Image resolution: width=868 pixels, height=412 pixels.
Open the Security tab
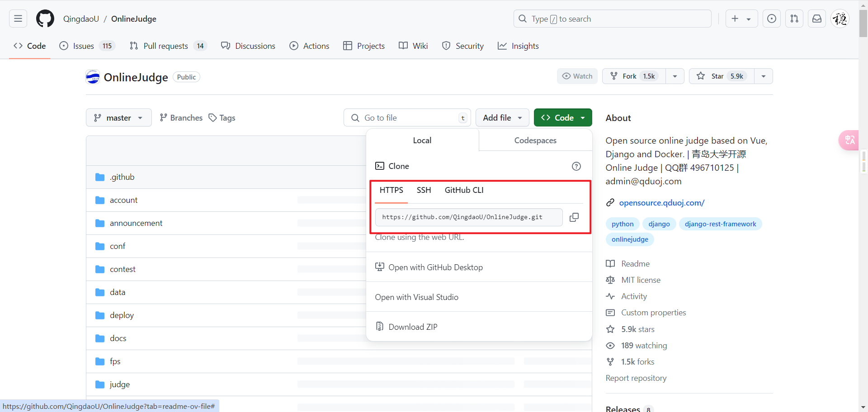(463, 46)
